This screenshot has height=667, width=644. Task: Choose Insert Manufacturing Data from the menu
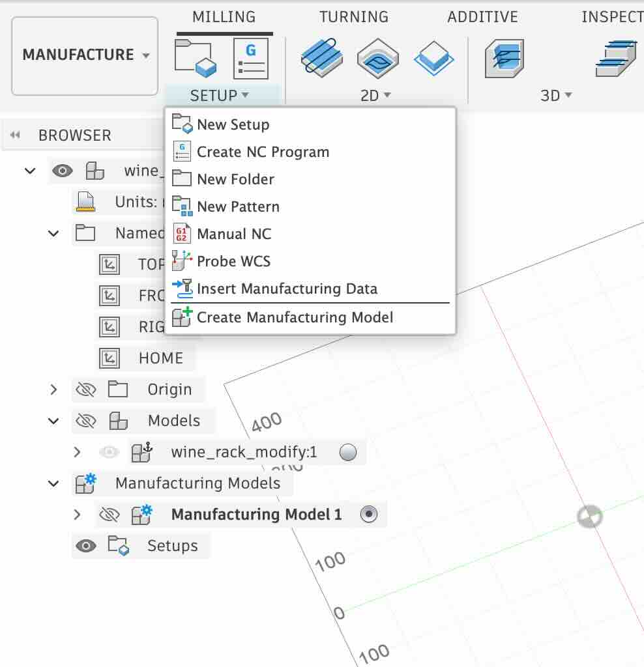[x=310, y=289]
